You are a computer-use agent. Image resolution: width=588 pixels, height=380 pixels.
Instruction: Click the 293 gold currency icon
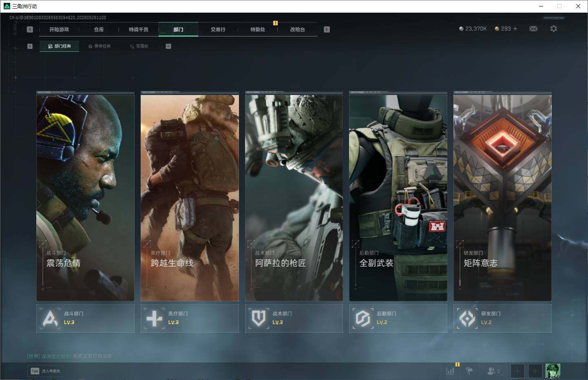coord(497,29)
